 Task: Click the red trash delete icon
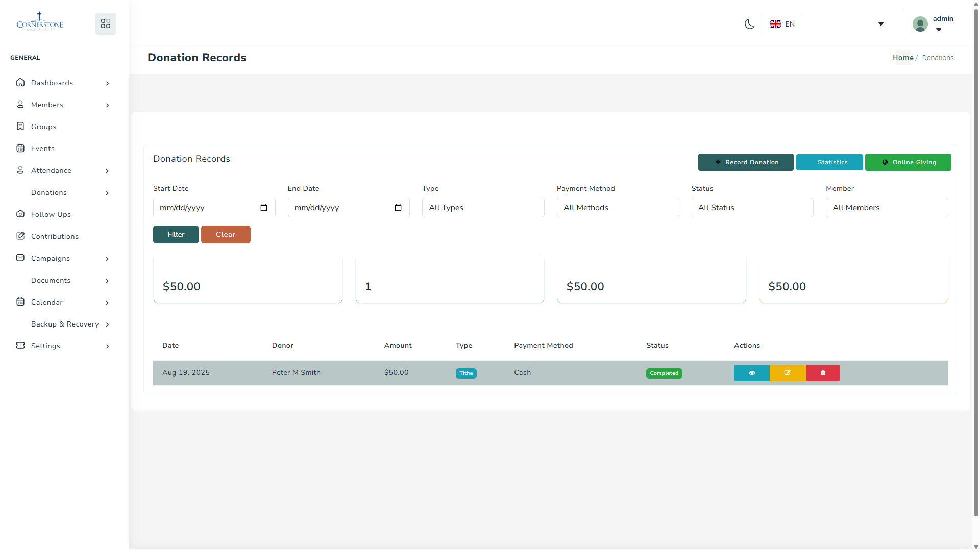[823, 373]
